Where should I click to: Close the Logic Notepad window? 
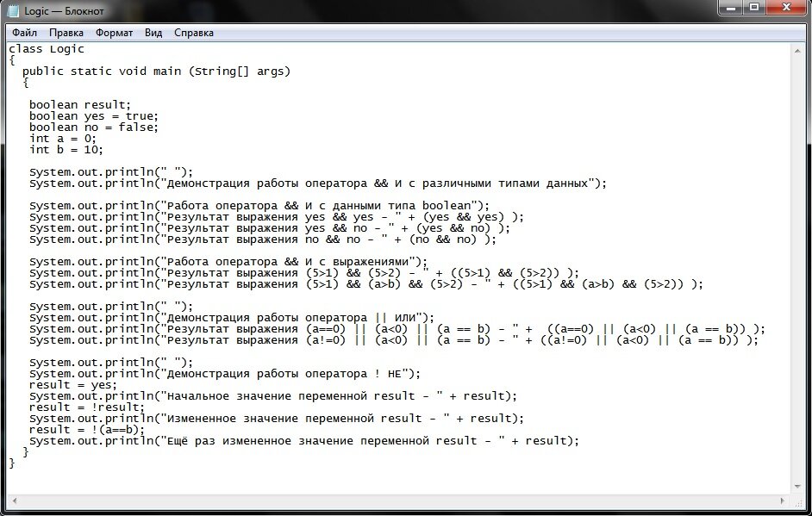[786, 7]
